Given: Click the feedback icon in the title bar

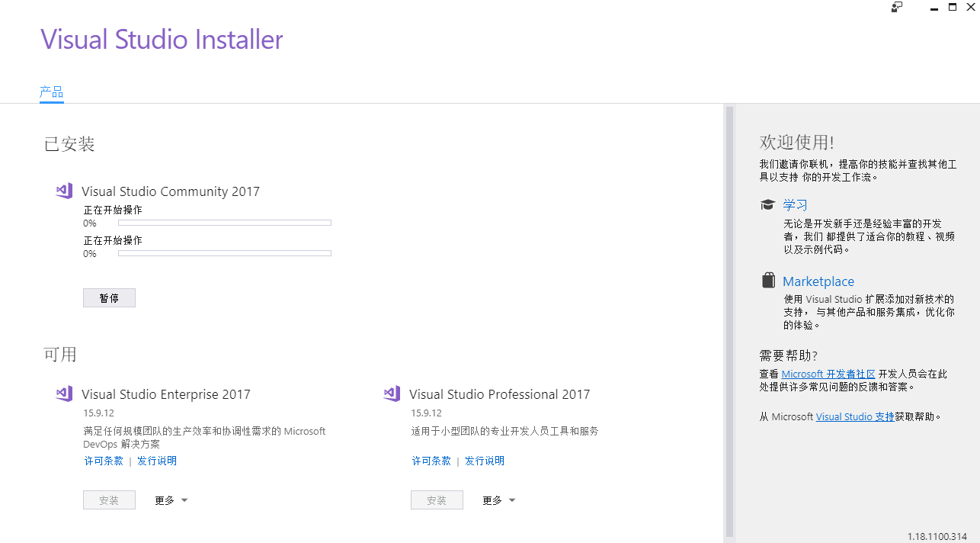Looking at the screenshot, I should tap(897, 7).
